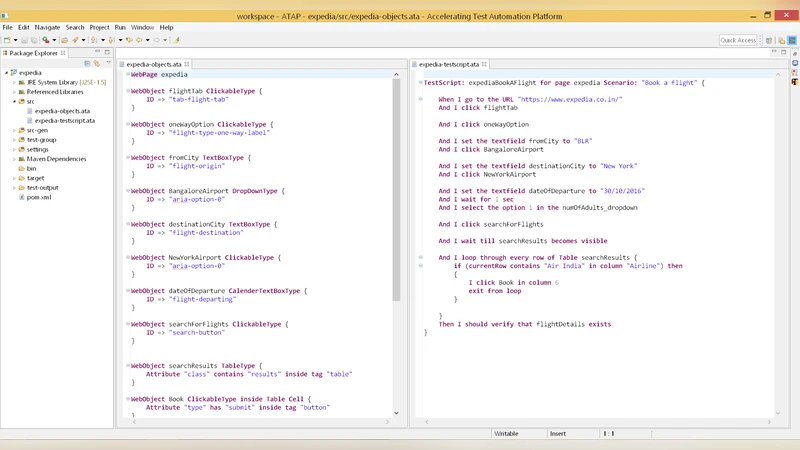Switch to the expedia-testscript.ata tab
Image resolution: width=800 pixels, height=450 pixels.
coord(448,64)
